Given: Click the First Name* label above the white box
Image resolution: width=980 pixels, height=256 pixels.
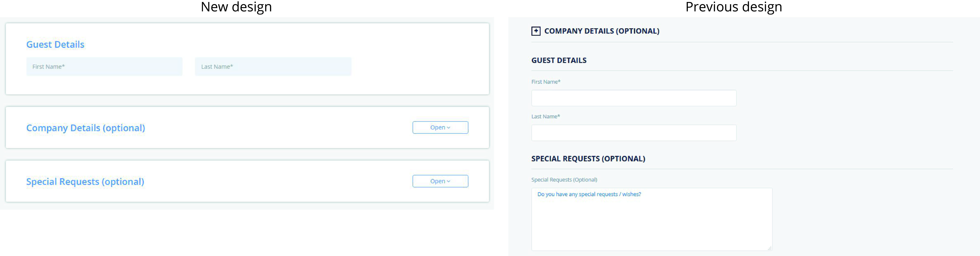Looking at the screenshot, I should [x=546, y=82].
